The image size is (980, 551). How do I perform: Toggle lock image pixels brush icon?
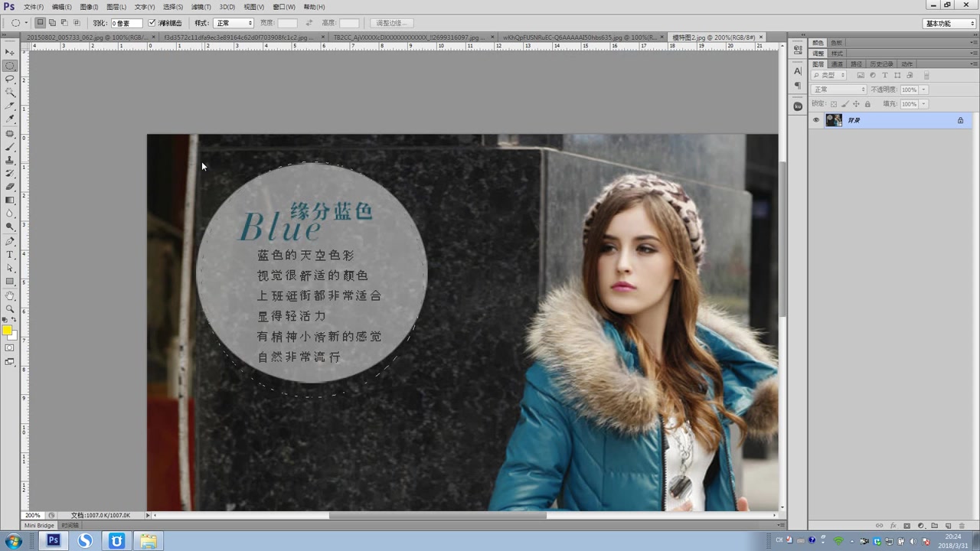[x=845, y=103]
